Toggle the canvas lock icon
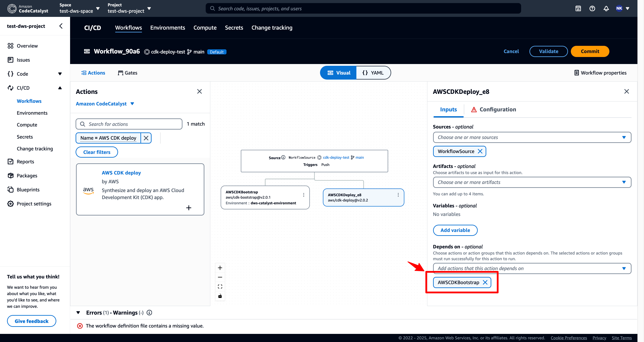The height and width of the screenshot is (342, 644). click(220, 296)
